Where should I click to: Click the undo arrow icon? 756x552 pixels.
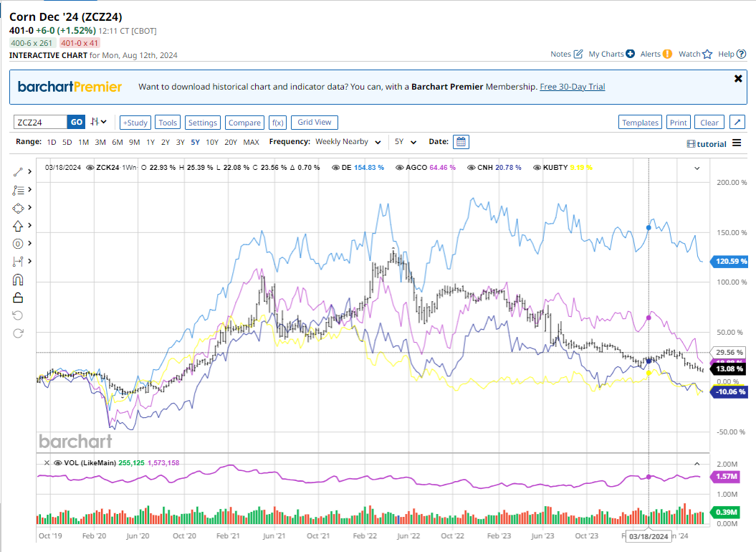click(18, 315)
